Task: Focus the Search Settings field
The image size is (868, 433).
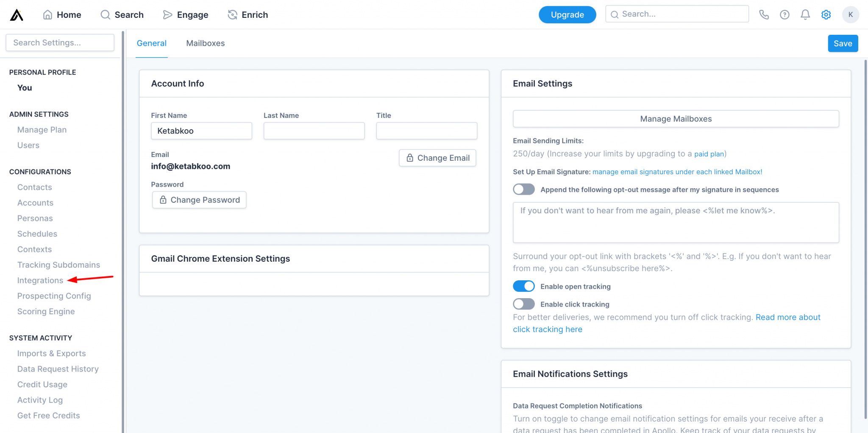Action: [x=60, y=43]
